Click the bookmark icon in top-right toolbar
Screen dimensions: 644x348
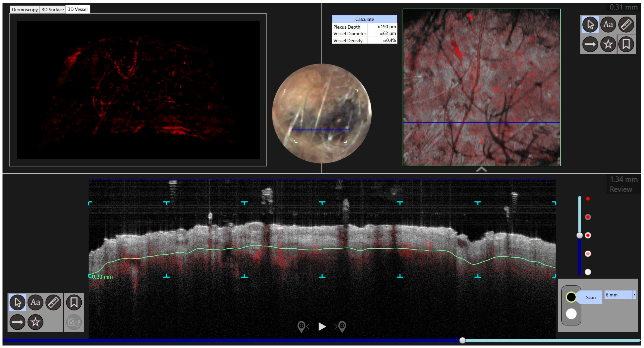tap(626, 44)
